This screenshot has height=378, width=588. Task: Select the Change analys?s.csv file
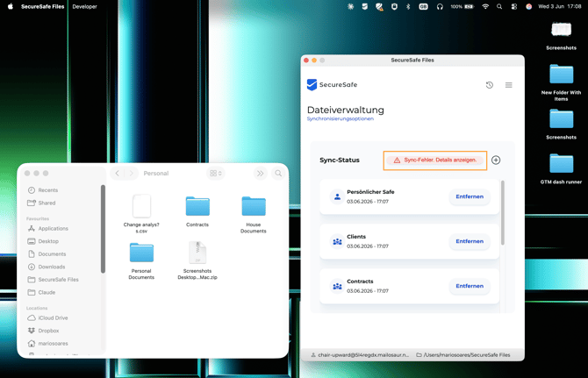click(141, 214)
